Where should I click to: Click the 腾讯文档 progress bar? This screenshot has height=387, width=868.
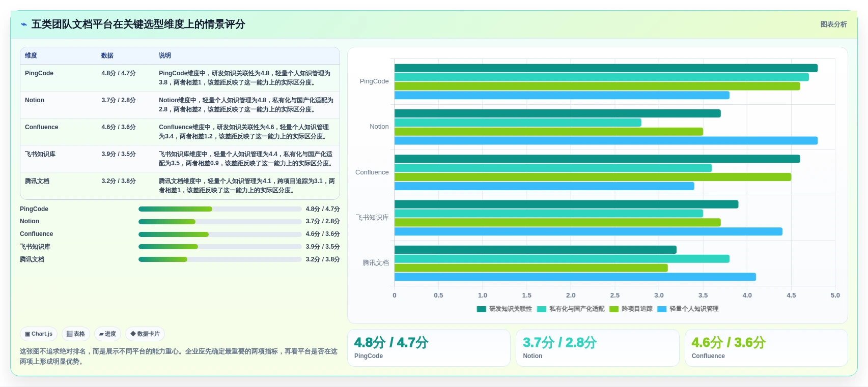220,259
